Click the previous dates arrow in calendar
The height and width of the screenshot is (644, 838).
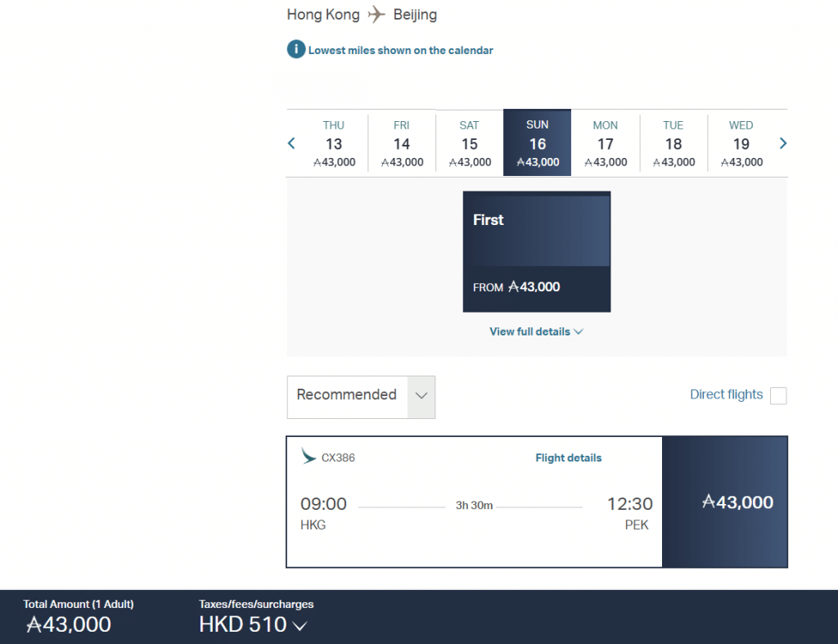point(291,143)
